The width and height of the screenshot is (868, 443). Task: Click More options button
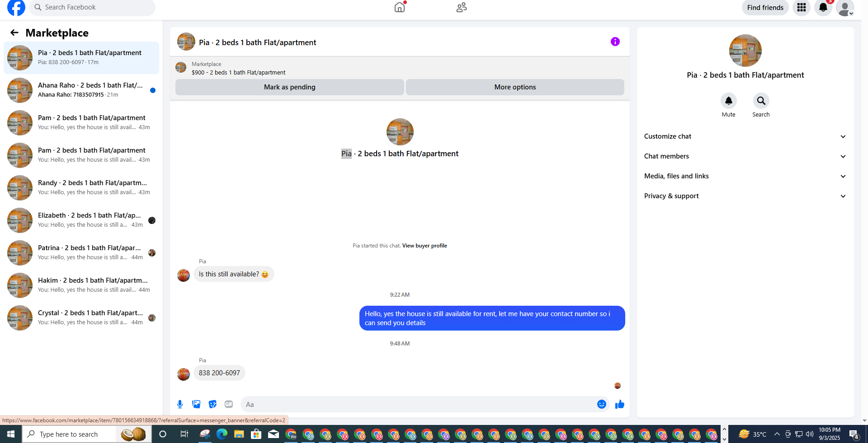515,87
